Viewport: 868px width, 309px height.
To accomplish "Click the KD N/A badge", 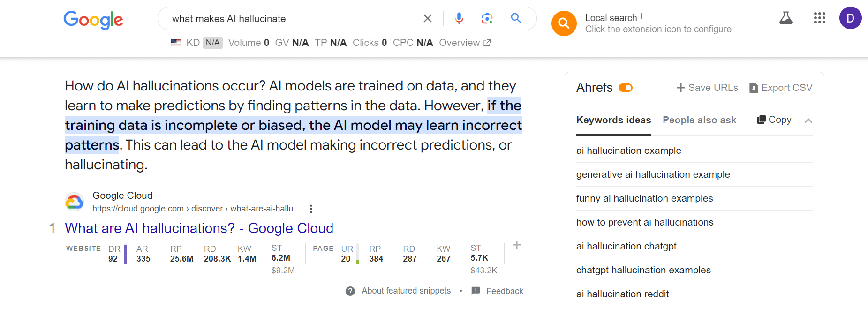I will 212,43.
